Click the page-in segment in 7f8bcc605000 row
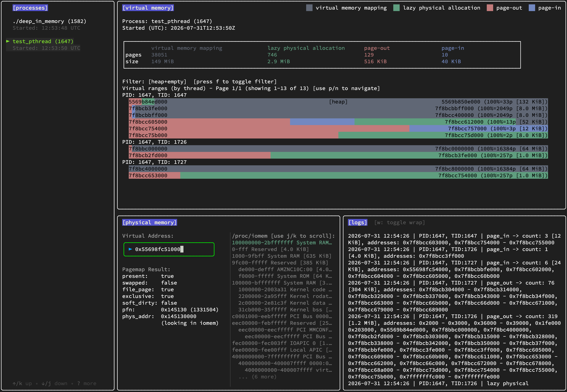Viewport: 567px width, 392px height. point(322,122)
